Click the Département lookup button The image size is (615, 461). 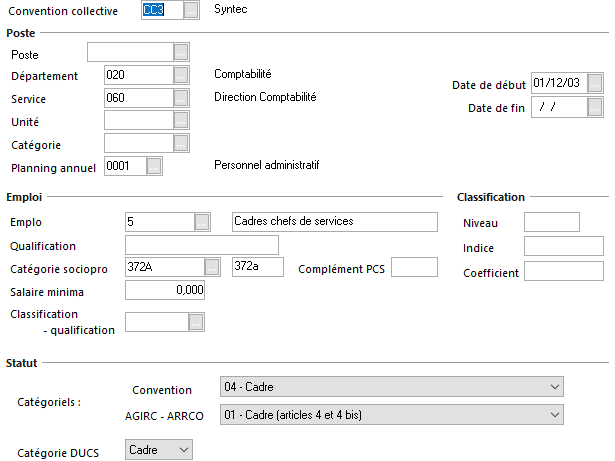pyautogui.click(x=181, y=75)
